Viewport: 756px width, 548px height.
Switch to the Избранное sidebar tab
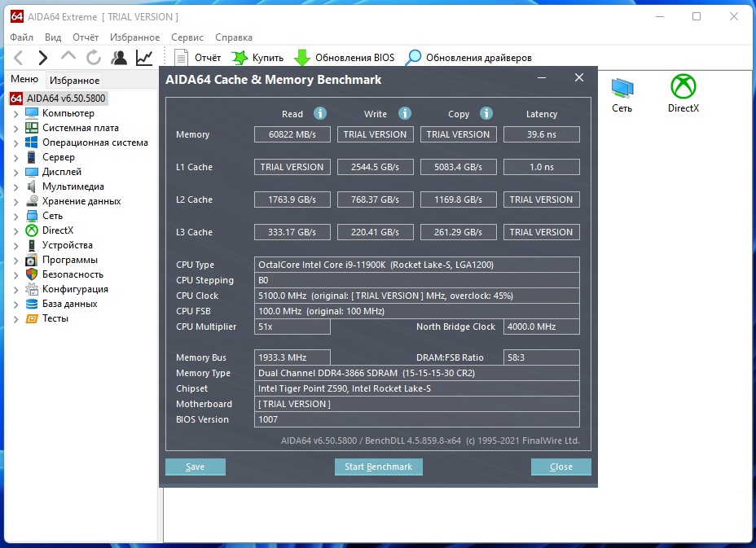click(x=74, y=80)
